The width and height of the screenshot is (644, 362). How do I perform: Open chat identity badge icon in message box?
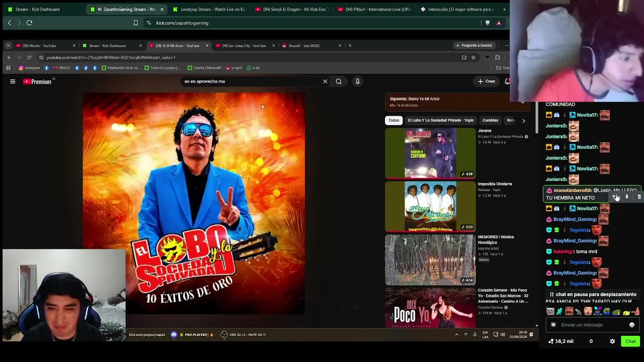(553, 325)
